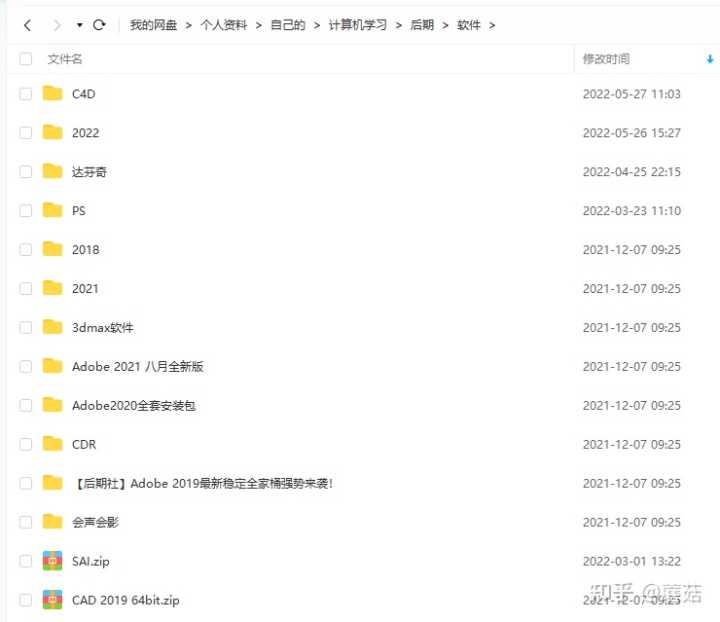Click the PS folder icon
720x622 pixels.
(52, 210)
